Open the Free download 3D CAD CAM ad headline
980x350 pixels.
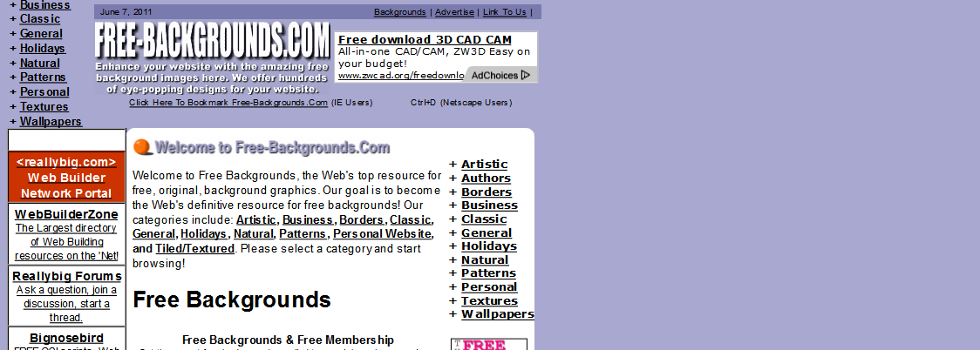[x=425, y=40]
